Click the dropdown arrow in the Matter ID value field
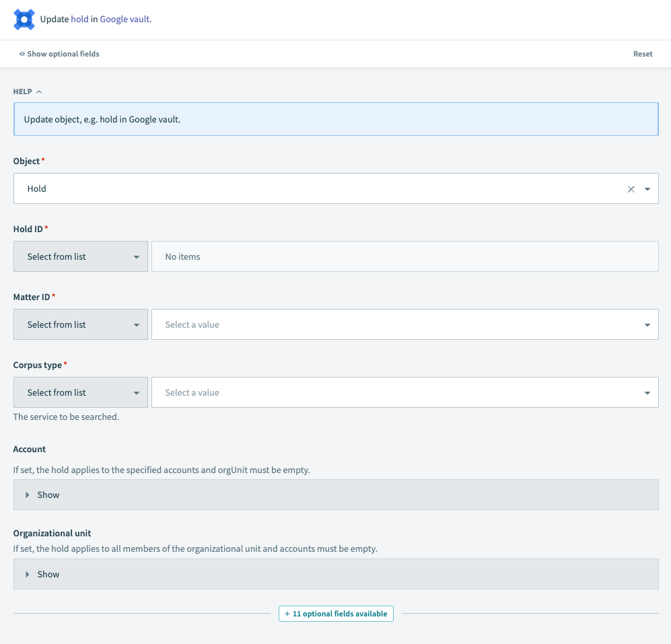 [x=647, y=324]
